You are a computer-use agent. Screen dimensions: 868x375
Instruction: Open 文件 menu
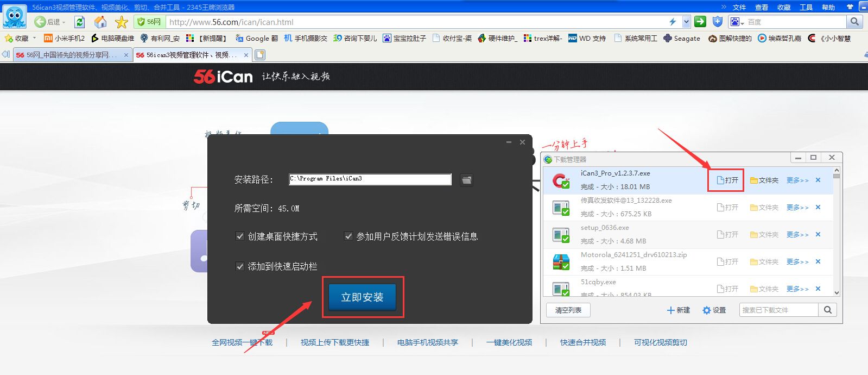tap(739, 7)
